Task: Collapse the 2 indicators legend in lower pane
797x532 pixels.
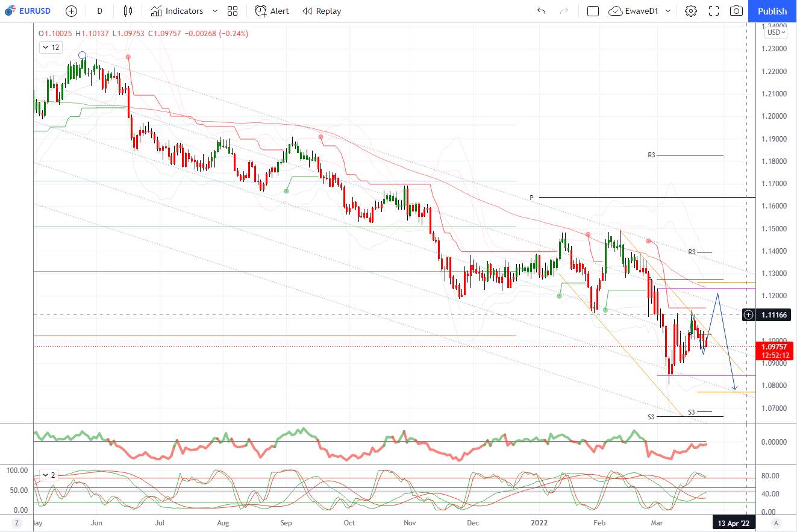Action: tap(49, 475)
